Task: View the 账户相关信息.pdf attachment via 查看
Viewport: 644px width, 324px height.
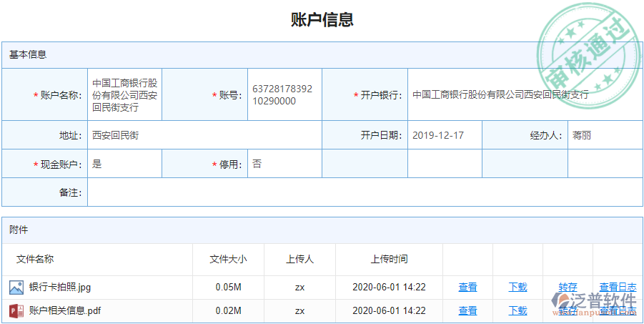Action: (467, 310)
